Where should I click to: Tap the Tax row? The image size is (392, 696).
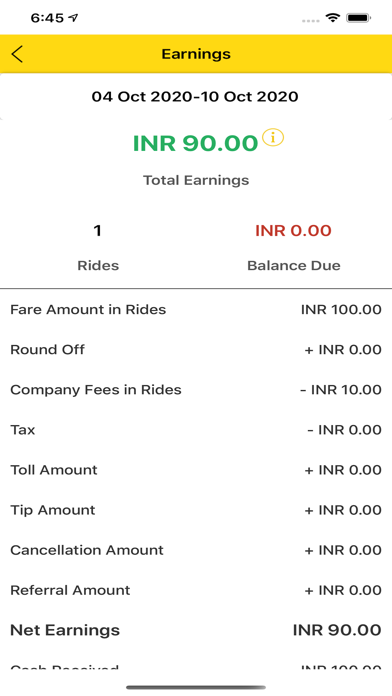click(x=196, y=430)
